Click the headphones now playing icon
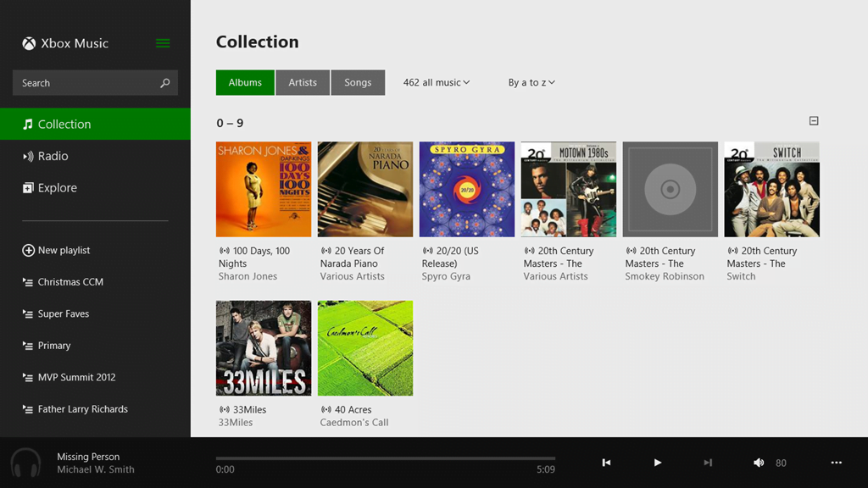Viewport: 868px width, 488px height. [x=25, y=463]
